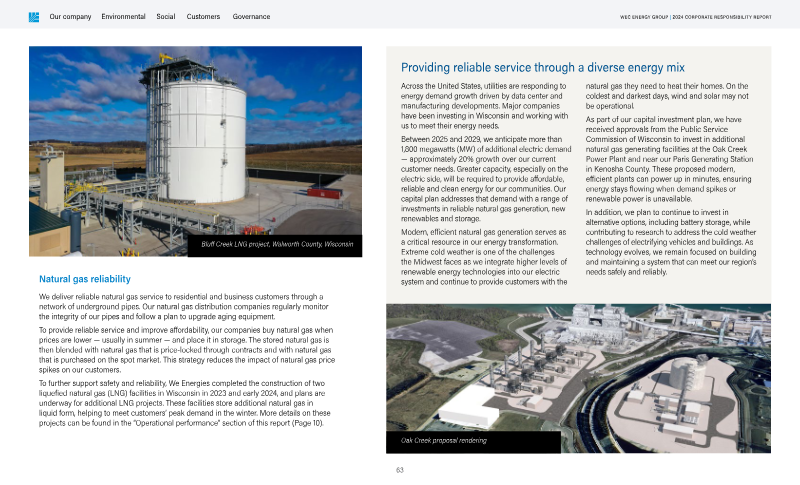800x485 pixels.
Task: Open the Our company navigation section
Action: click(x=69, y=17)
